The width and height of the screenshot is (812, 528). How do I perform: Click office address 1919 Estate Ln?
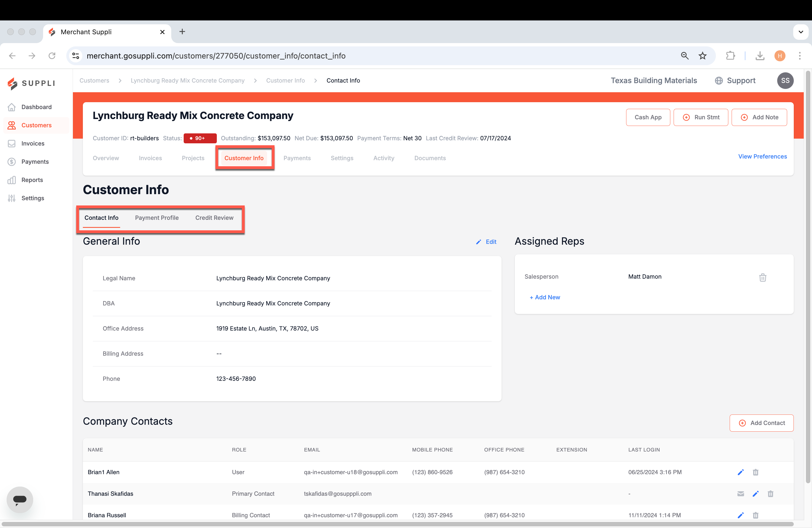point(267,328)
